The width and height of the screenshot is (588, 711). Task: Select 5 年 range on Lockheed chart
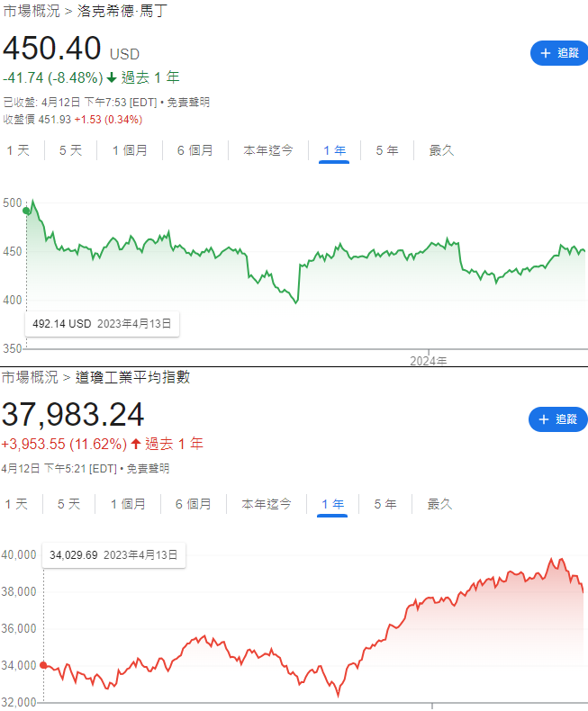coord(387,150)
